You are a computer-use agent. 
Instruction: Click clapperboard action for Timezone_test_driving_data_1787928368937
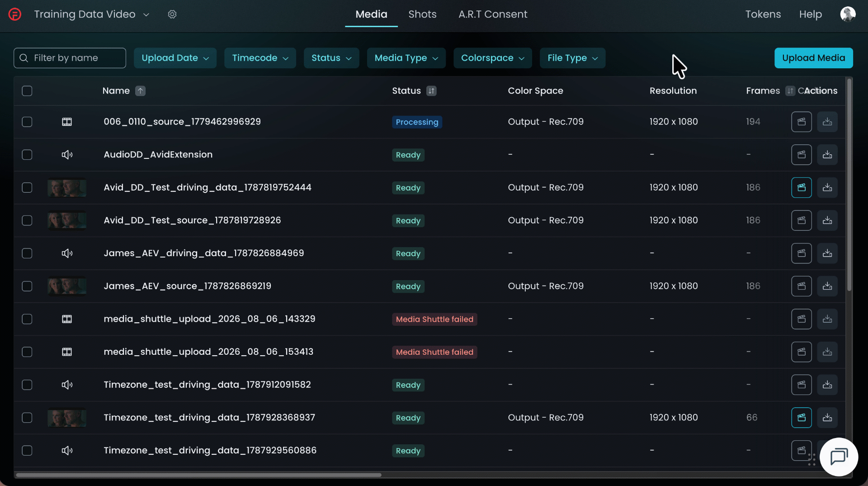802,418
